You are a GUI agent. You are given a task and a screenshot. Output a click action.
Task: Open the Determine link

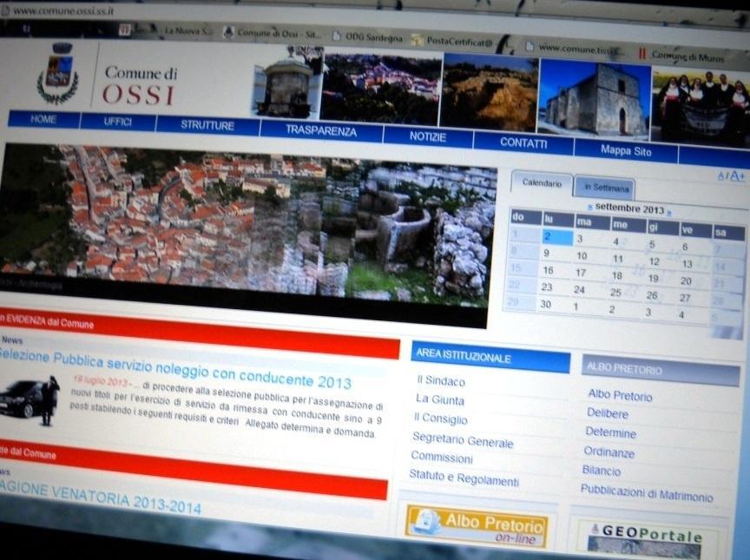click(x=611, y=432)
